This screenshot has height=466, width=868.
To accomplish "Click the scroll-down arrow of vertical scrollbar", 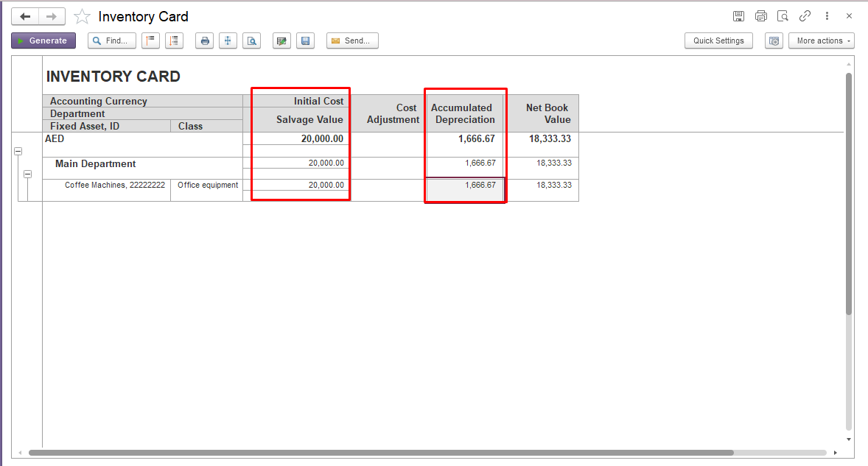I will pyautogui.click(x=849, y=439).
